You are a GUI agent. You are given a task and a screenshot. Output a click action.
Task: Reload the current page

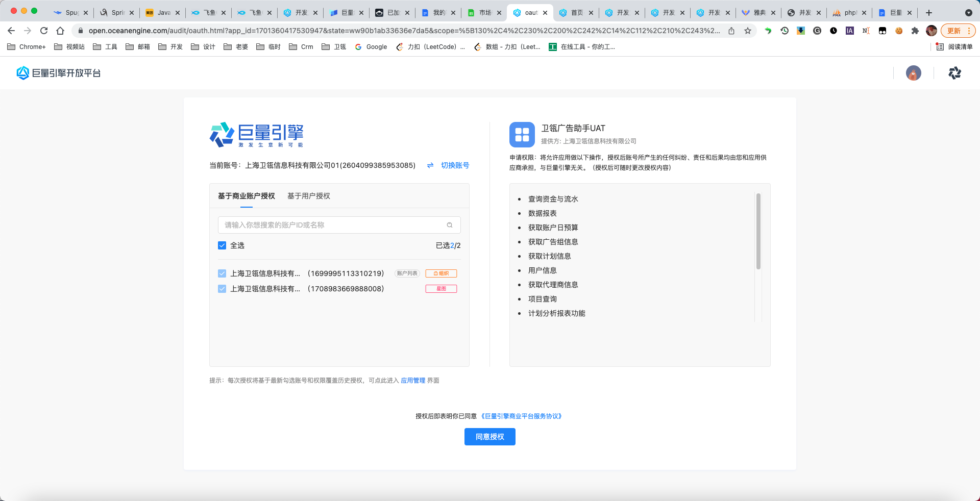(x=44, y=31)
